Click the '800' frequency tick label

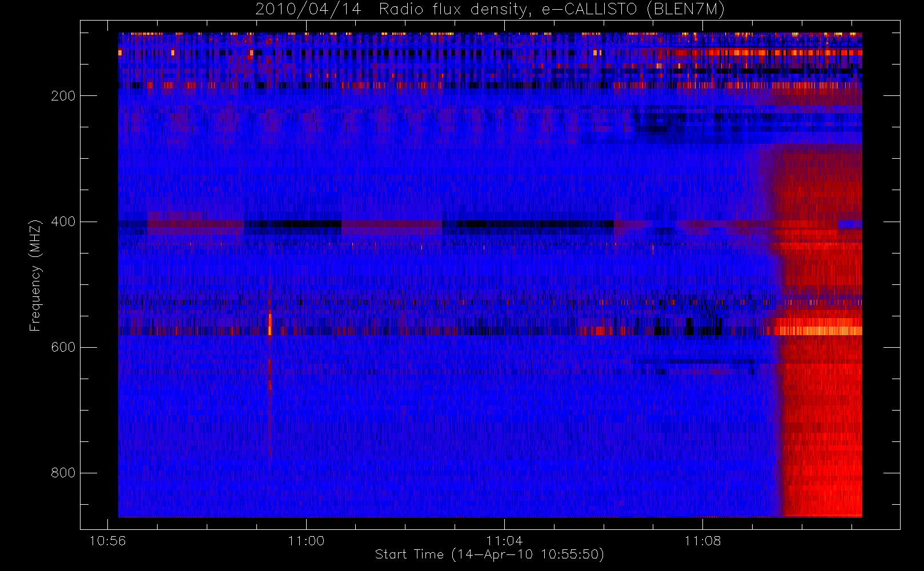(63, 473)
